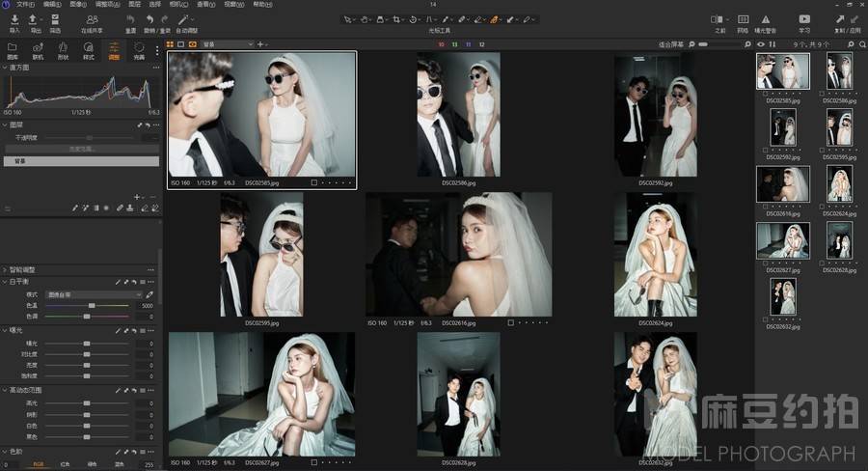This screenshot has width=868, height=471.
Task: Switch viewer to single image view icon
Action: coord(181,44)
